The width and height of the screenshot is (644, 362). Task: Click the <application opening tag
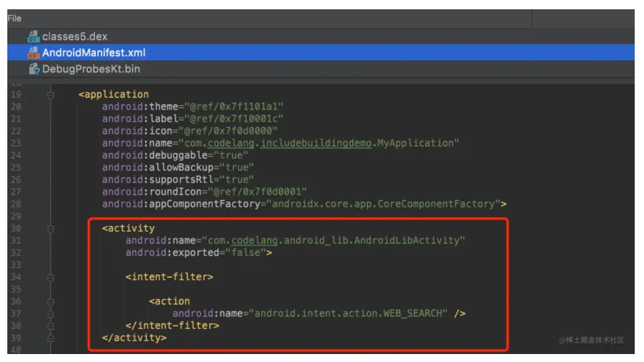click(114, 94)
